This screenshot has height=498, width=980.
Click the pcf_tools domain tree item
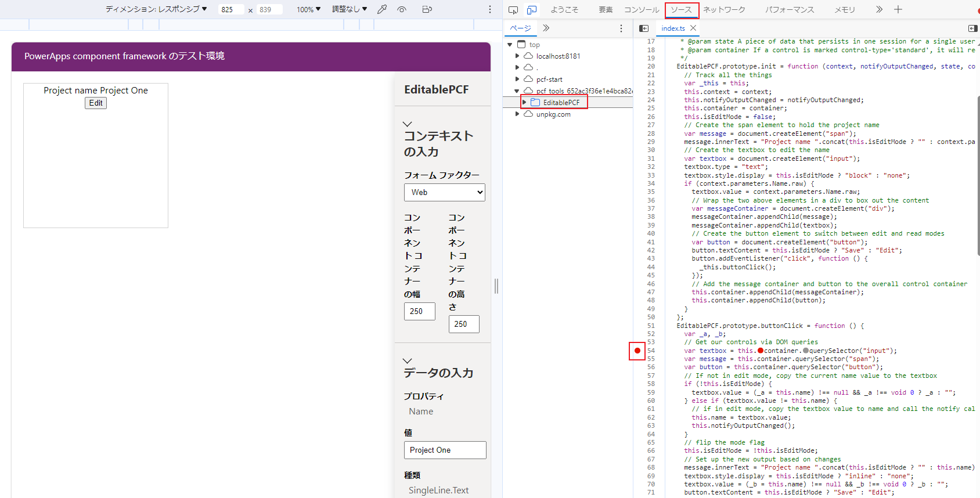click(x=584, y=91)
